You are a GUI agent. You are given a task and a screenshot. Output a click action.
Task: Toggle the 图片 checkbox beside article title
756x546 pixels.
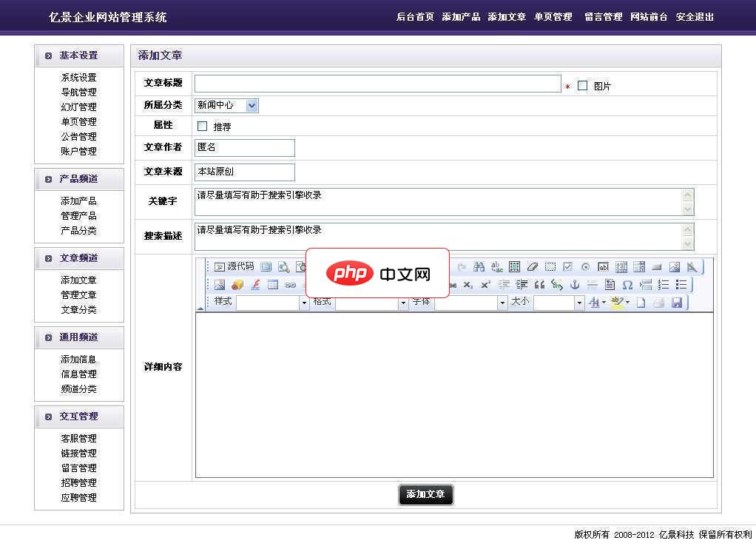[582, 85]
